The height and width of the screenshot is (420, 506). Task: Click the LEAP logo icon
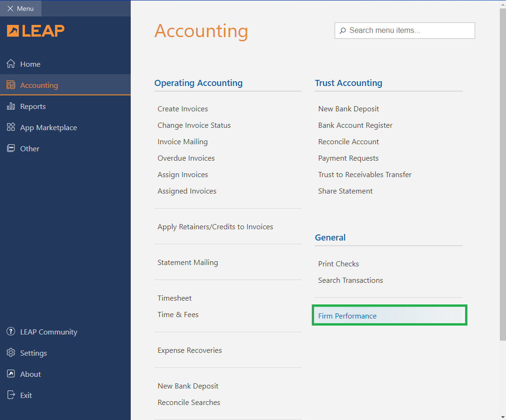(13, 31)
